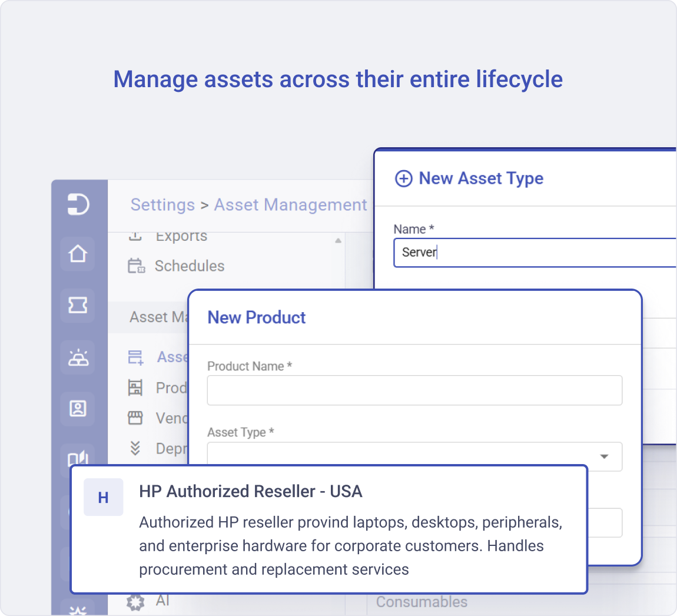Open the contacts icon in sidebar
The image size is (677, 616).
(x=78, y=409)
